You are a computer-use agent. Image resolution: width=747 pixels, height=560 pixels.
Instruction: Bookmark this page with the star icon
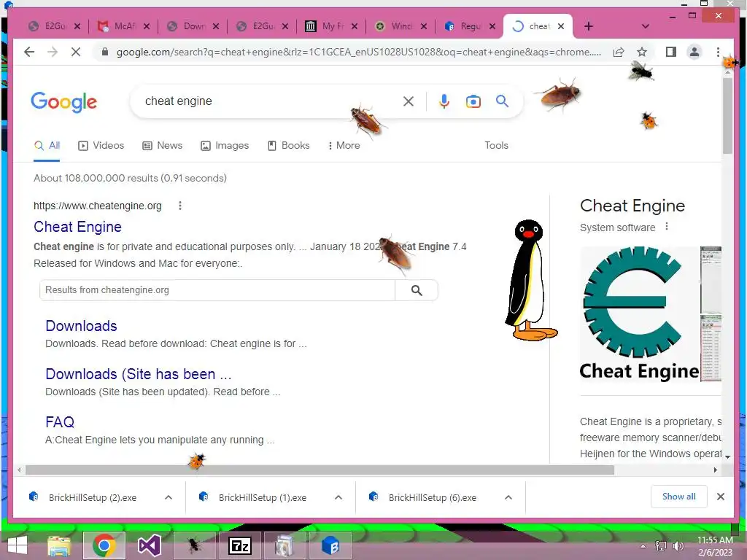coord(642,52)
